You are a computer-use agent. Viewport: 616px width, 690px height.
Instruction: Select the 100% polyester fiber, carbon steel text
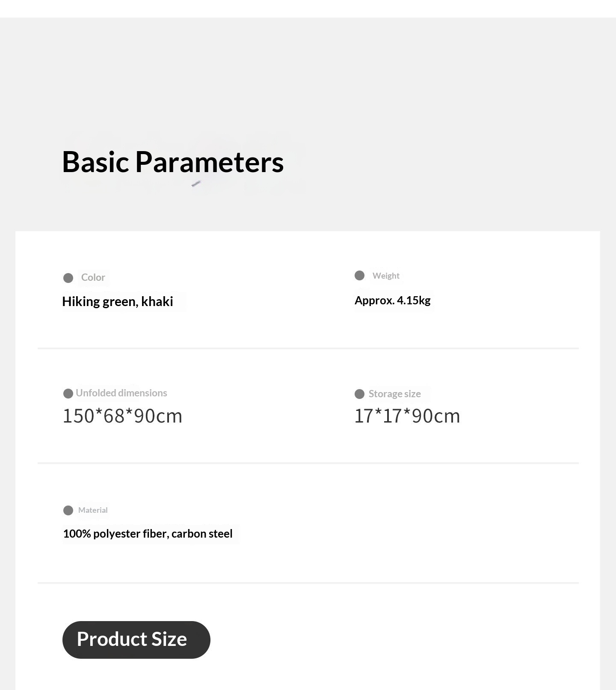click(x=148, y=534)
